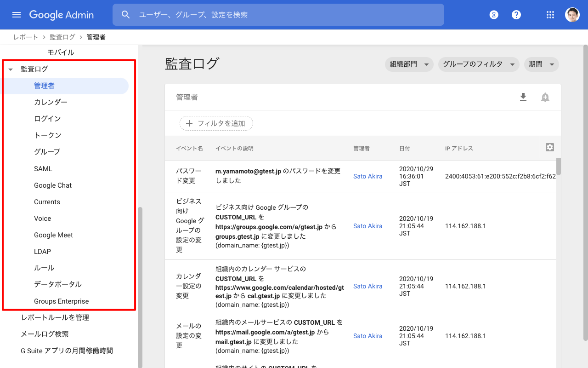Open Sato Akira link in メールの設定 row

point(368,336)
